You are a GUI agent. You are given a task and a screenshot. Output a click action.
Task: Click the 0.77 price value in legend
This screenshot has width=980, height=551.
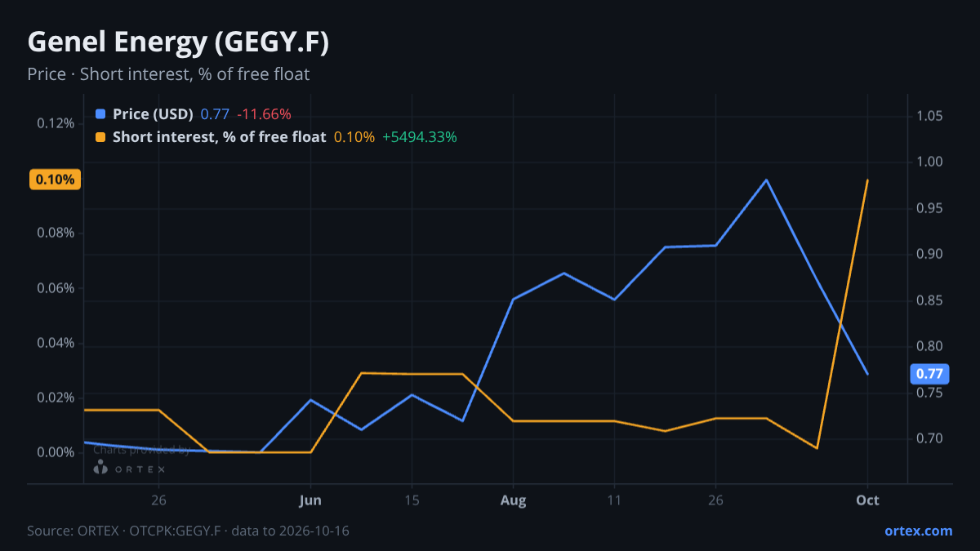tap(215, 113)
